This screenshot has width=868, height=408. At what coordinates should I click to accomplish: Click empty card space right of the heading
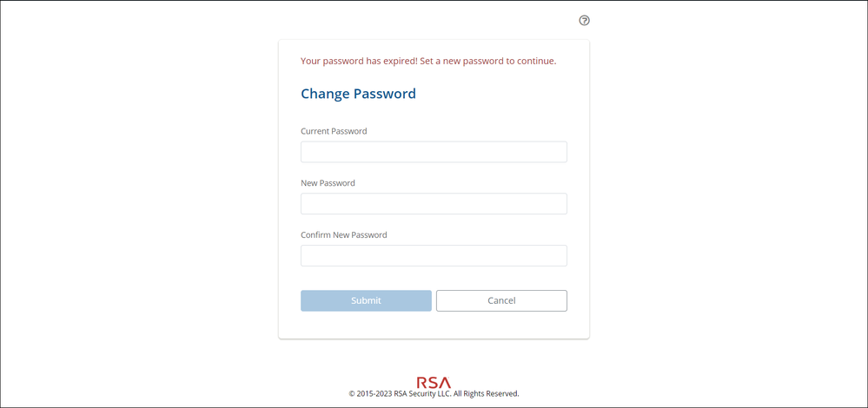504,94
